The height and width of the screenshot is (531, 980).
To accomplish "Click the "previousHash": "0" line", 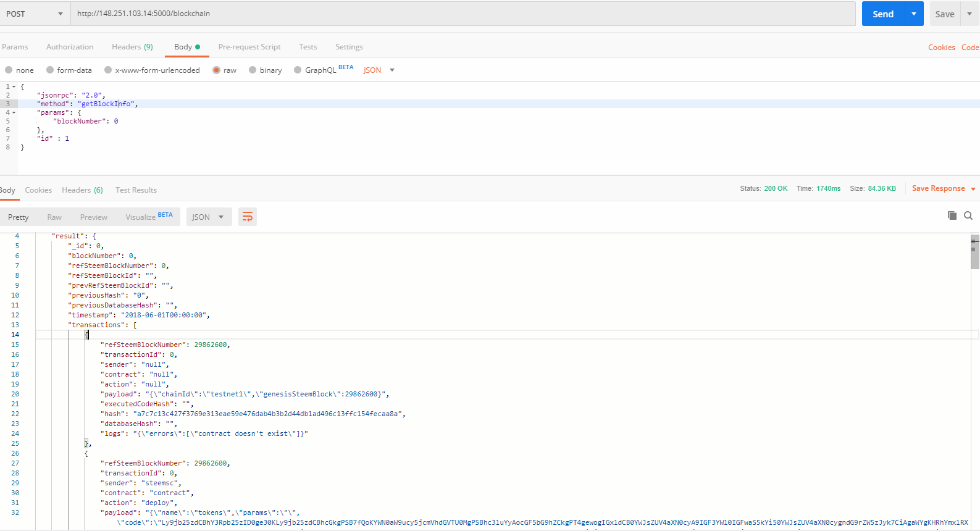I will 108,295.
